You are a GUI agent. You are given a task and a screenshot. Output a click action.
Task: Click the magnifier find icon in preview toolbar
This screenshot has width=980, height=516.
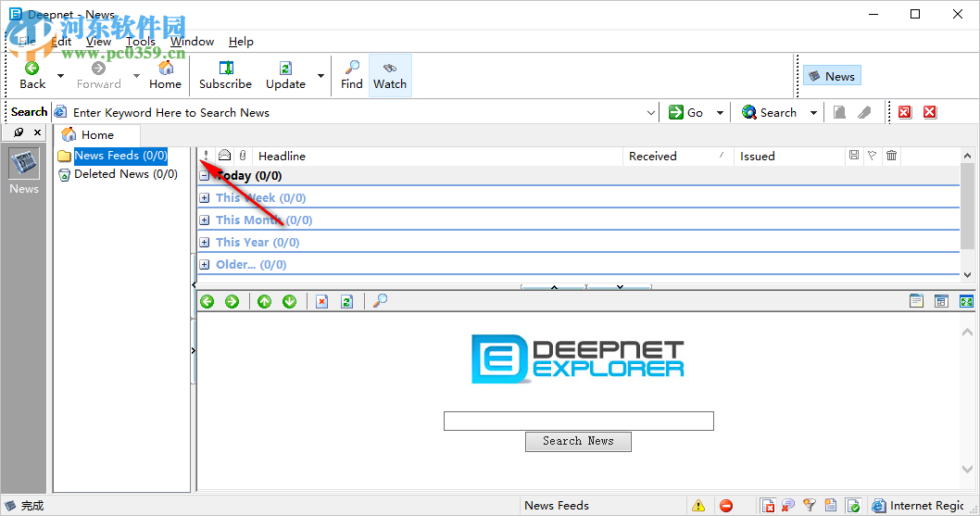[380, 301]
